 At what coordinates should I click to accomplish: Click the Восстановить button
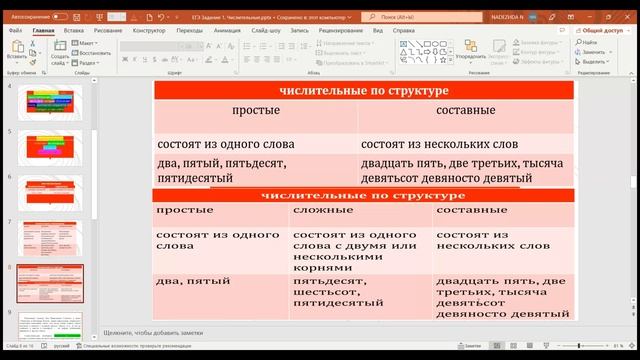(x=91, y=53)
